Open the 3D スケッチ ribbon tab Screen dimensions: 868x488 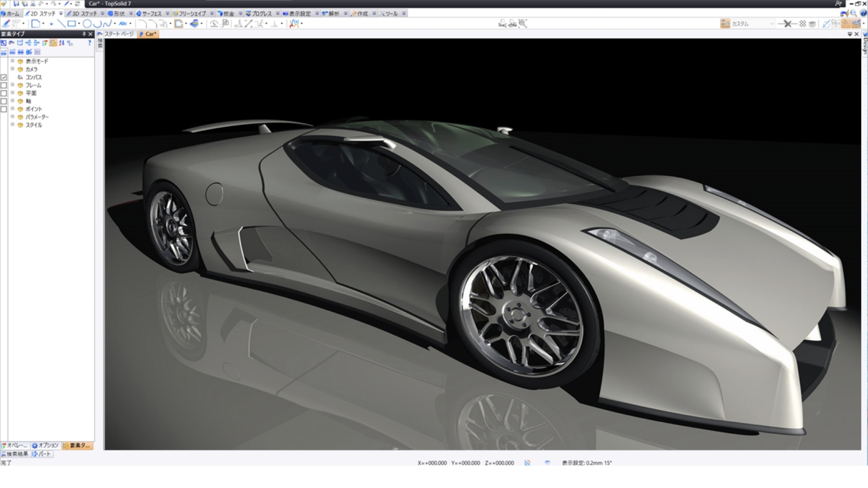[x=84, y=13]
